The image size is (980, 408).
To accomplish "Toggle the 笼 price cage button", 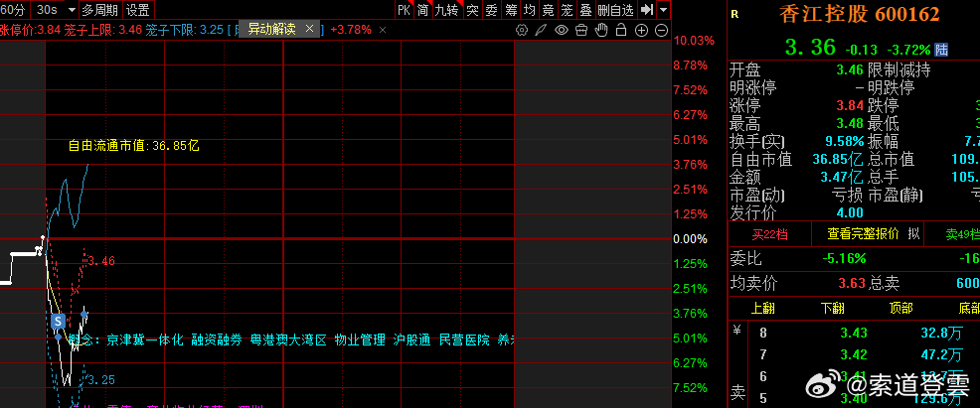I will [567, 10].
